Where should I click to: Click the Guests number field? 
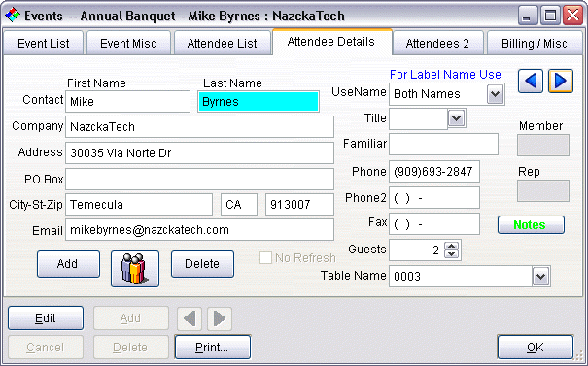click(417, 250)
